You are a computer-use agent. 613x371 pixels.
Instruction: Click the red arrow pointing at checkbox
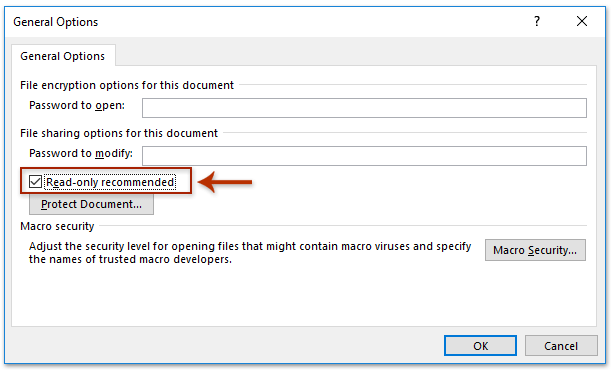[225, 182]
